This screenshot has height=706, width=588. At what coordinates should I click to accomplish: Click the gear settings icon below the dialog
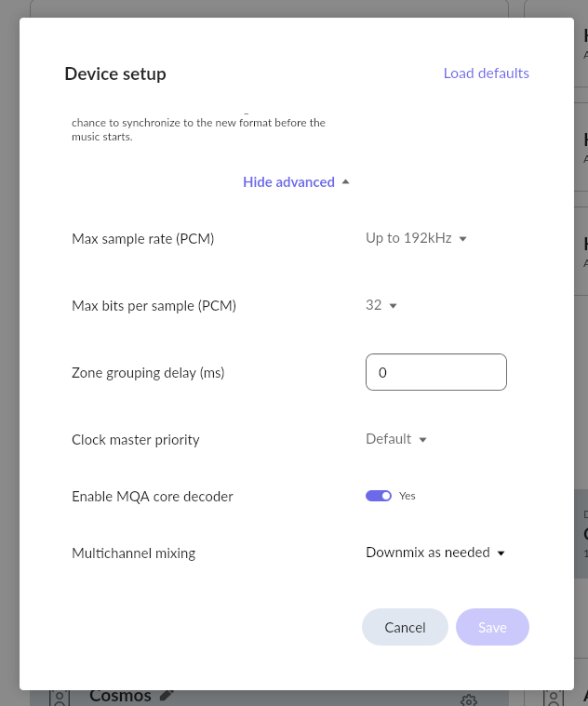pos(469,700)
